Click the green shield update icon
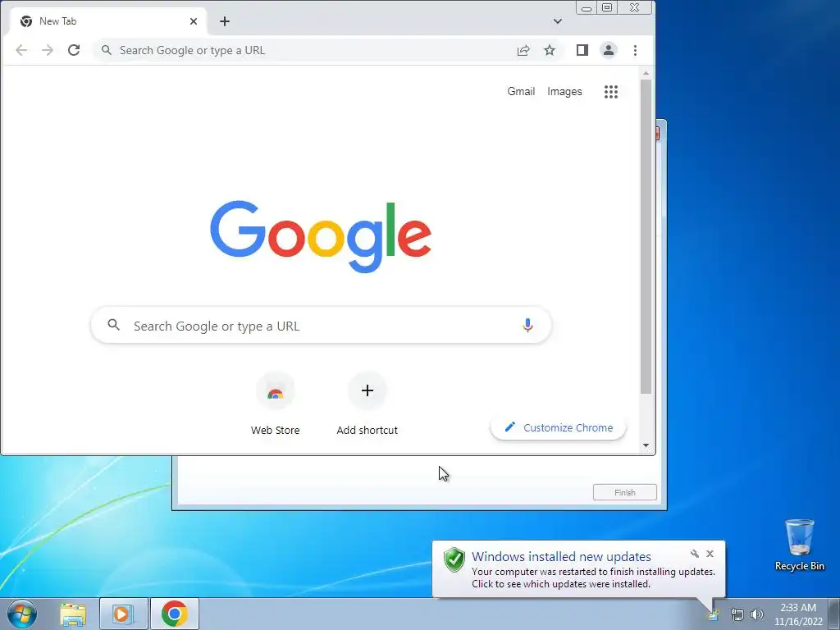Image resolution: width=840 pixels, height=630 pixels. click(x=454, y=559)
